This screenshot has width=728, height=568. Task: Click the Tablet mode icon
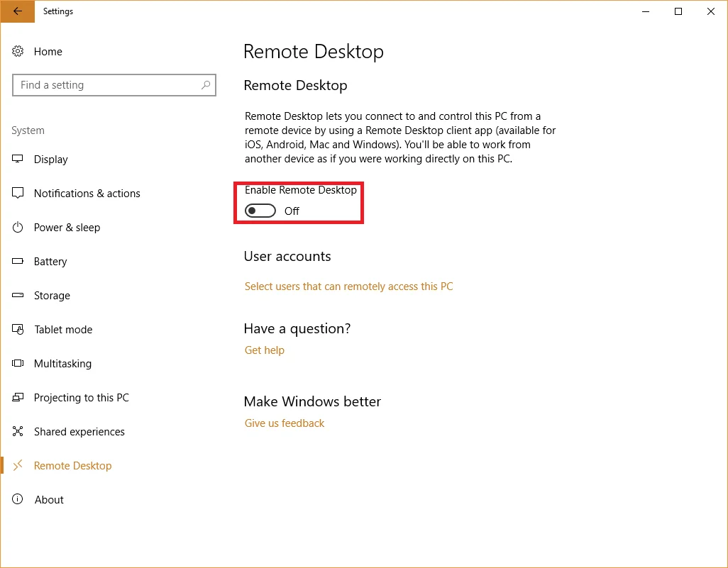click(x=18, y=330)
